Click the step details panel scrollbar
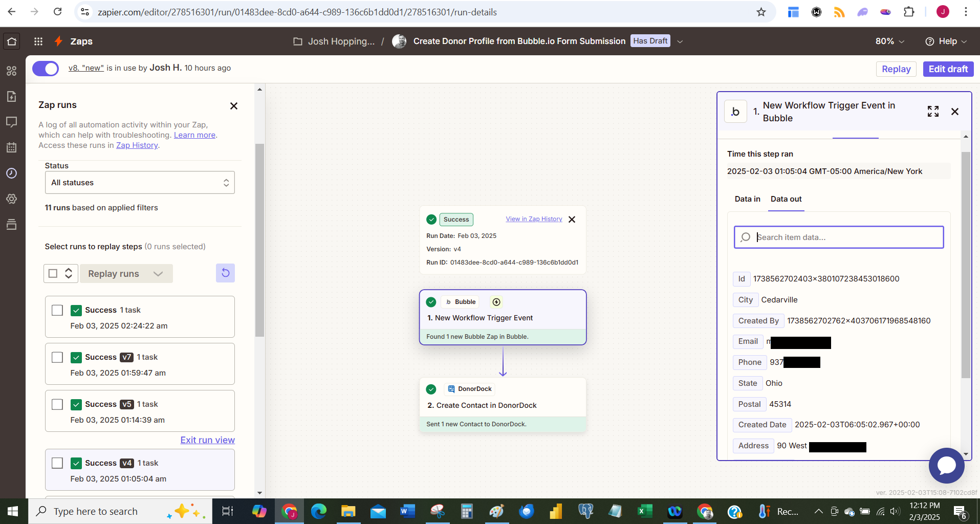The height and width of the screenshot is (524, 980). [x=966, y=265]
